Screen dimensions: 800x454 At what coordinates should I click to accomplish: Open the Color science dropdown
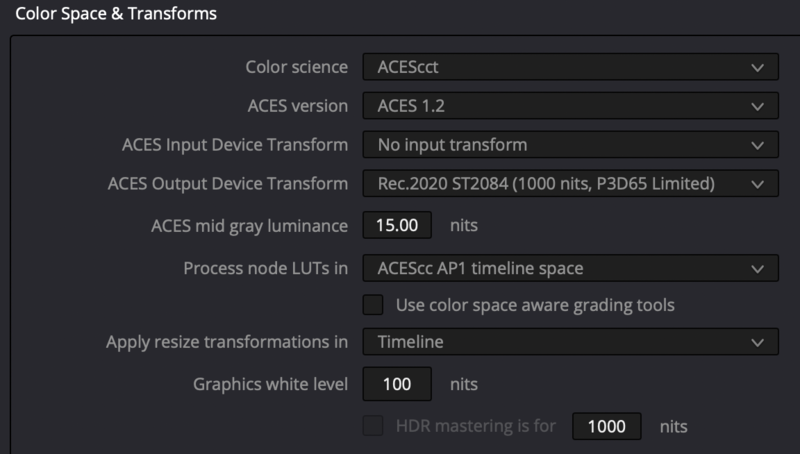pos(568,67)
